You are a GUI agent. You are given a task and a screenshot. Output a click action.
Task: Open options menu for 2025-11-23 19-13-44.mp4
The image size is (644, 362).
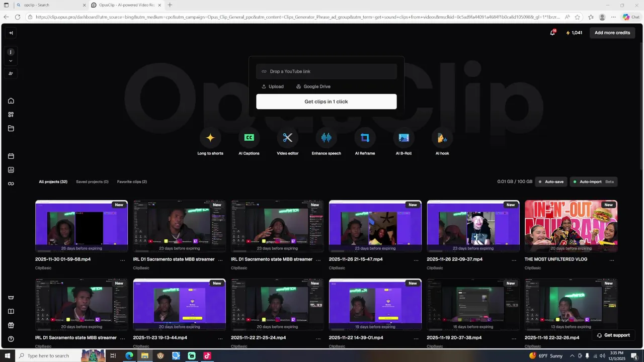click(220, 338)
